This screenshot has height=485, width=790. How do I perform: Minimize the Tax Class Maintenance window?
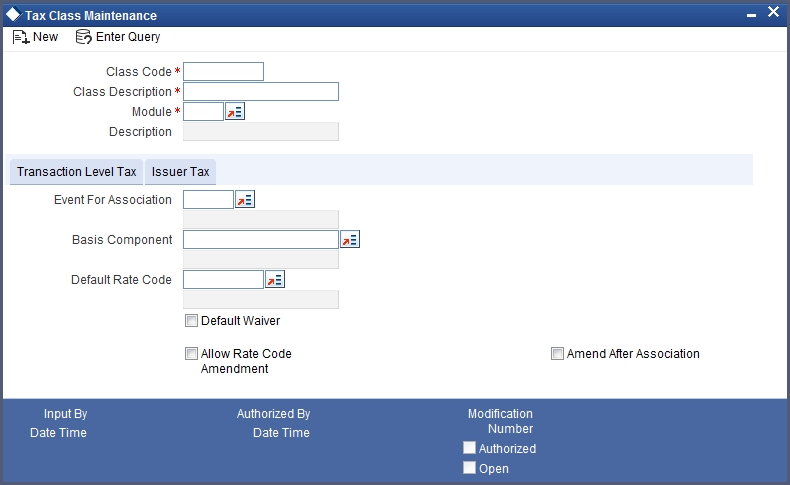tap(751, 16)
